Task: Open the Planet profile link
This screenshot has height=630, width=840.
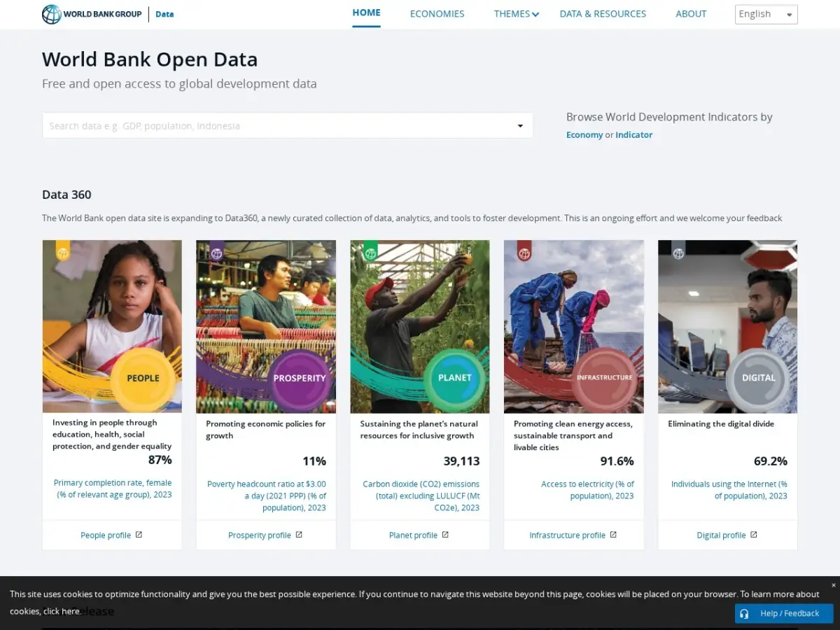Action: (x=413, y=535)
